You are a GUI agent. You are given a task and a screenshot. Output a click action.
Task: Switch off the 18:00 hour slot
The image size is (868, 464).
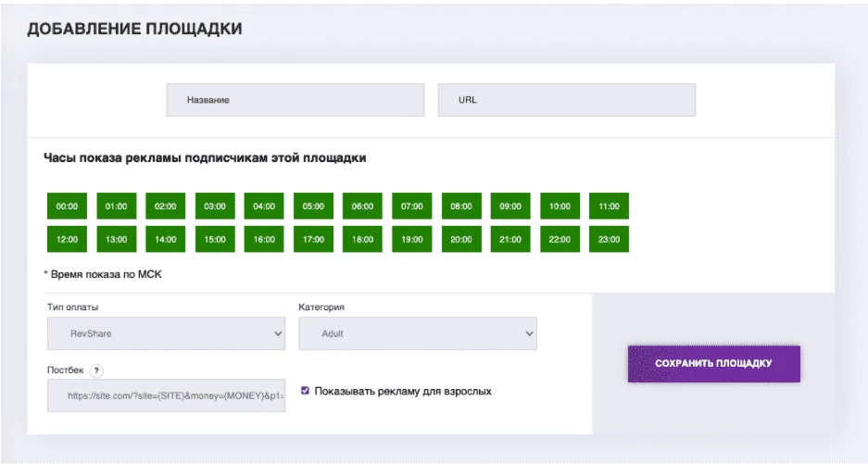pos(362,239)
